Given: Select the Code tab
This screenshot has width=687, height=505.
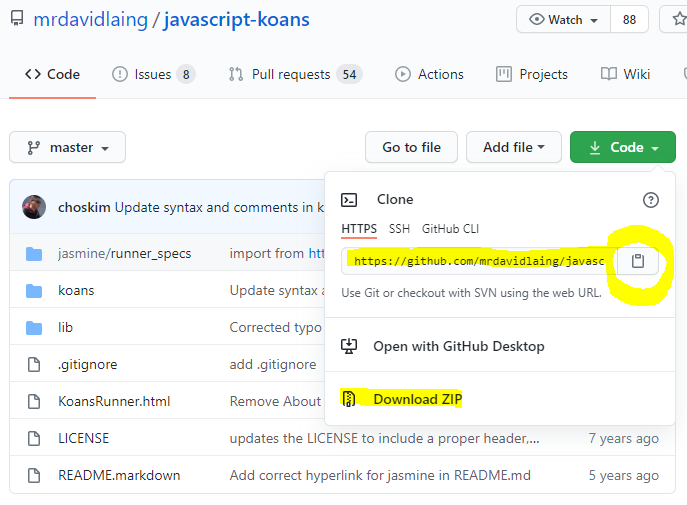Looking at the screenshot, I should 53,74.
